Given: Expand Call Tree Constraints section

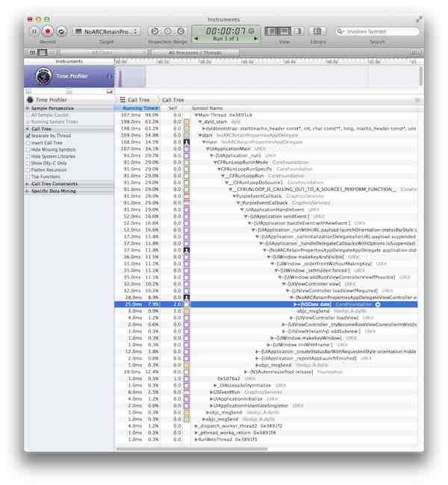Looking at the screenshot, I should coord(28,184).
